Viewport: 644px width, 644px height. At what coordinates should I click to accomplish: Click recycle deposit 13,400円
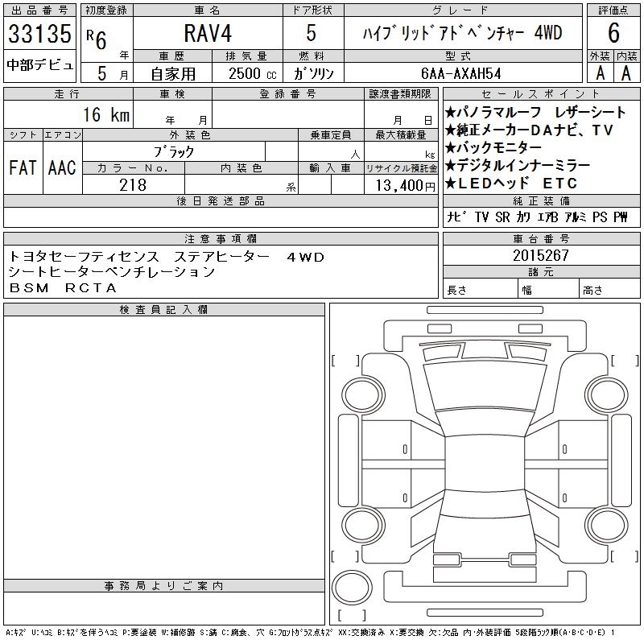(x=406, y=186)
